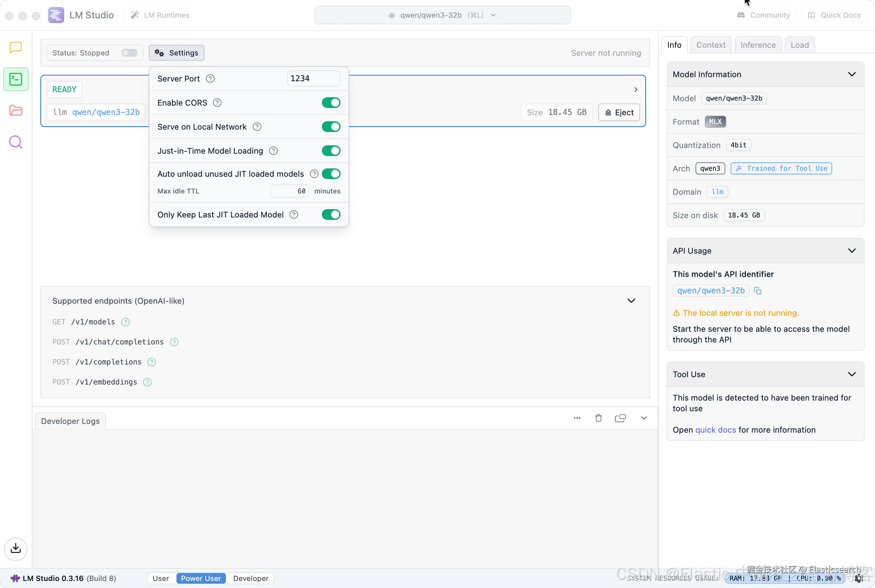Click the Server Port input field

(x=313, y=79)
